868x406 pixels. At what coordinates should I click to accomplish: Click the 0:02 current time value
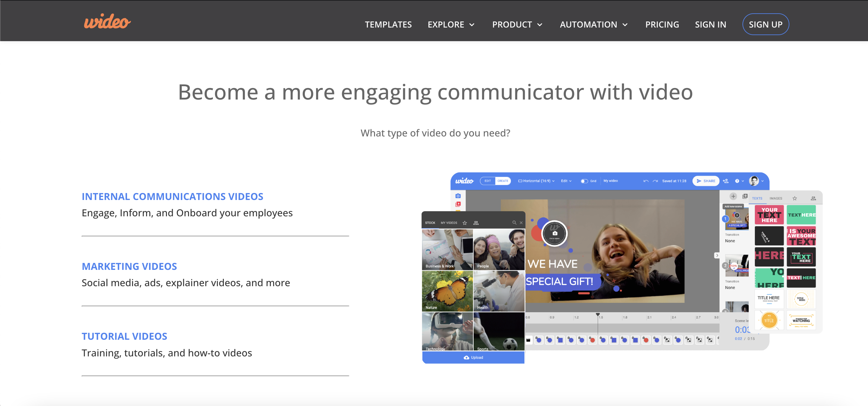(x=738, y=339)
